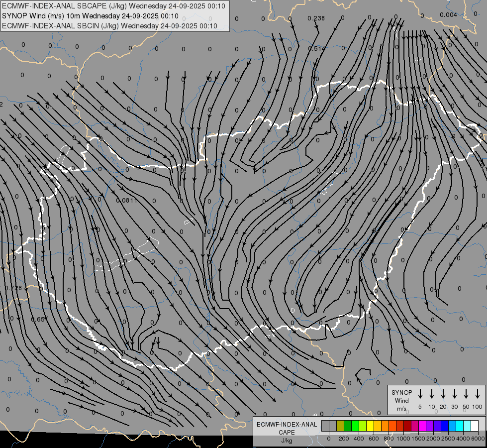Viewport: 487px width, 448px height.
Task: Pick the orange-red CAPE swatch at 800
Action: click(392, 426)
